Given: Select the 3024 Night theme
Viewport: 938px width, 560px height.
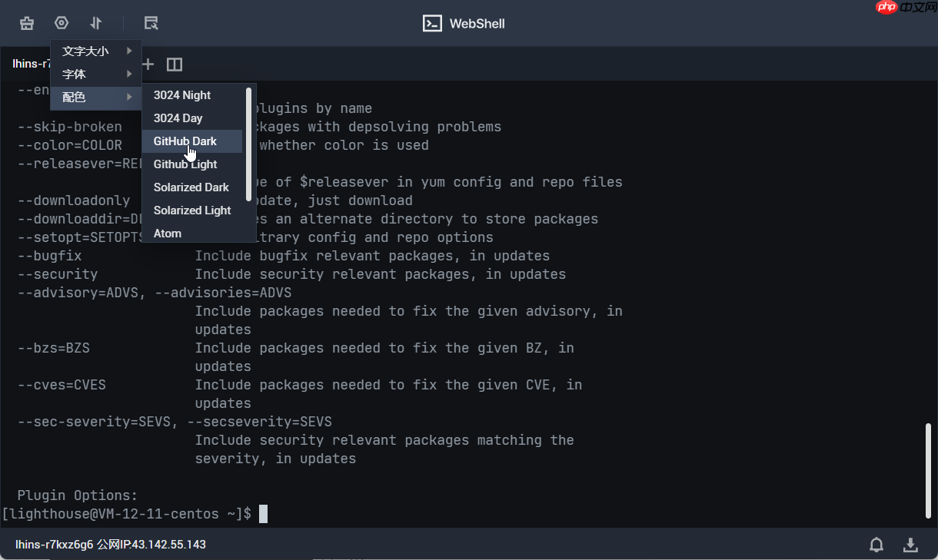Looking at the screenshot, I should tap(182, 95).
